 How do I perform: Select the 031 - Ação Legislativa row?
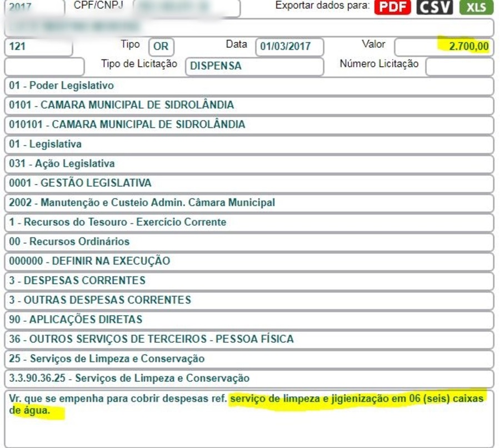click(x=249, y=164)
